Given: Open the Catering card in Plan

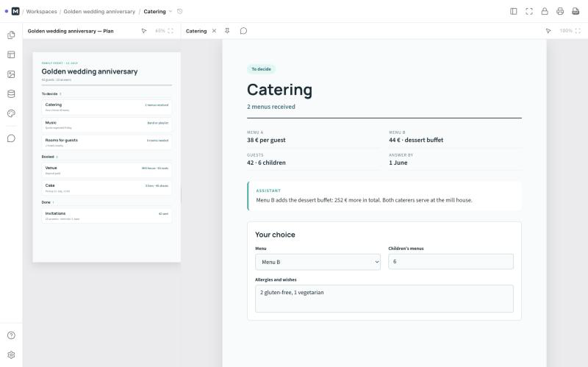Looking at the screenshot, I should pos(107,107).
